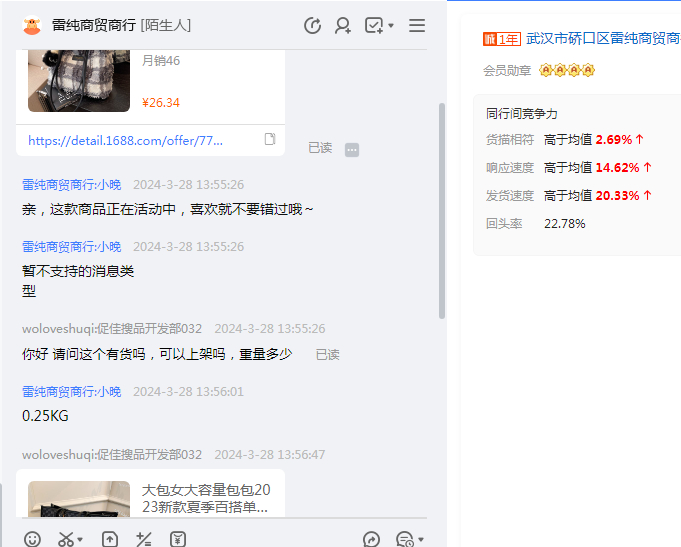Click the 会员勋章 medal icons
Image resolution: width=681 pixels, height=547 pixels.
(x=567, y=70)
